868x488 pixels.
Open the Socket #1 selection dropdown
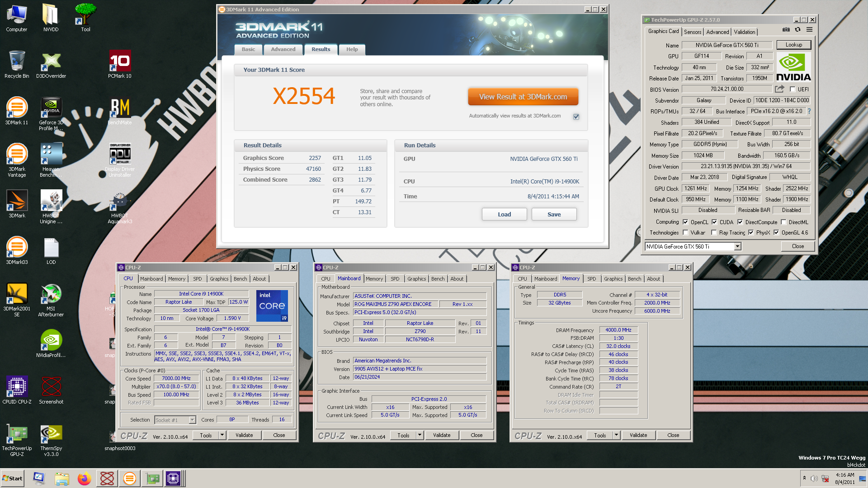(x=175, y=420)
